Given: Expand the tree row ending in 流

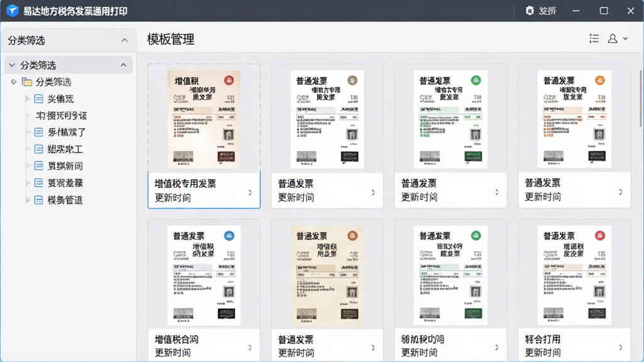Looking at the screenshot, I should [28, 99].
